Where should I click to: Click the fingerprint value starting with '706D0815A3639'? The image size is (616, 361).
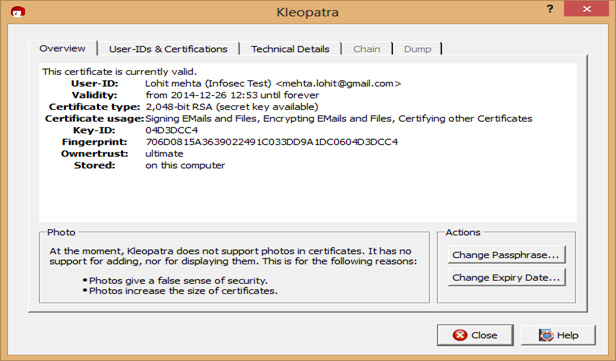[272, 142]
